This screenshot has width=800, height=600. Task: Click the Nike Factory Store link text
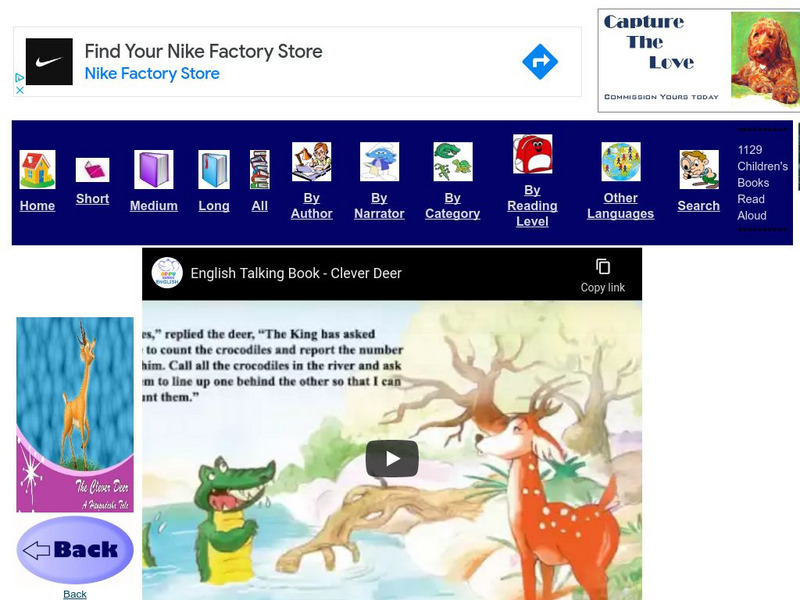(x=152, y=73)
